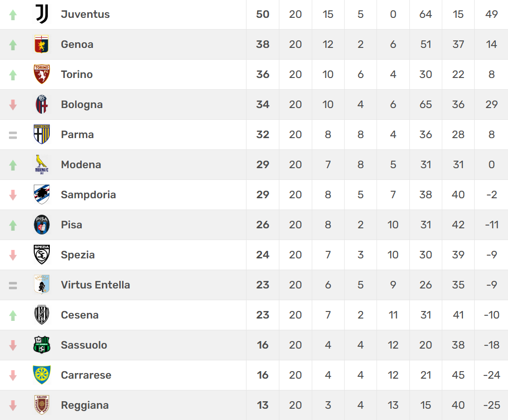This screenshot has height=420, width=508.
Task: Click the Modena club crest
Action: coord(42,164)
